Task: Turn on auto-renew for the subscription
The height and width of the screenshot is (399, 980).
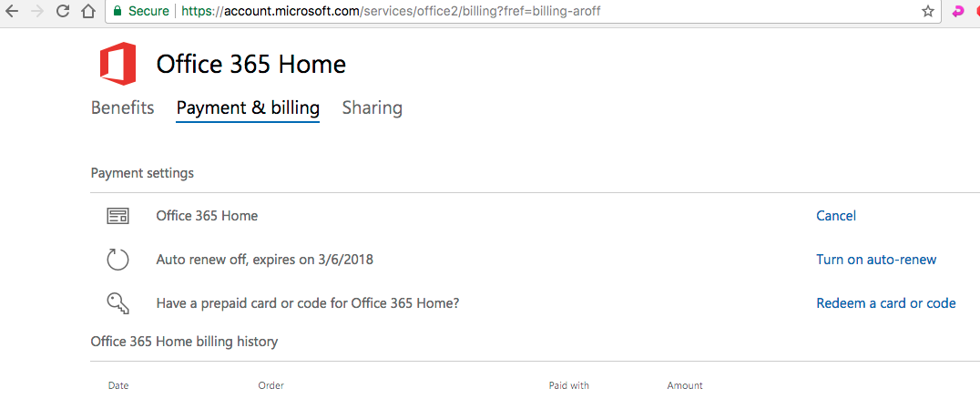Action: (x=875, y=260)
